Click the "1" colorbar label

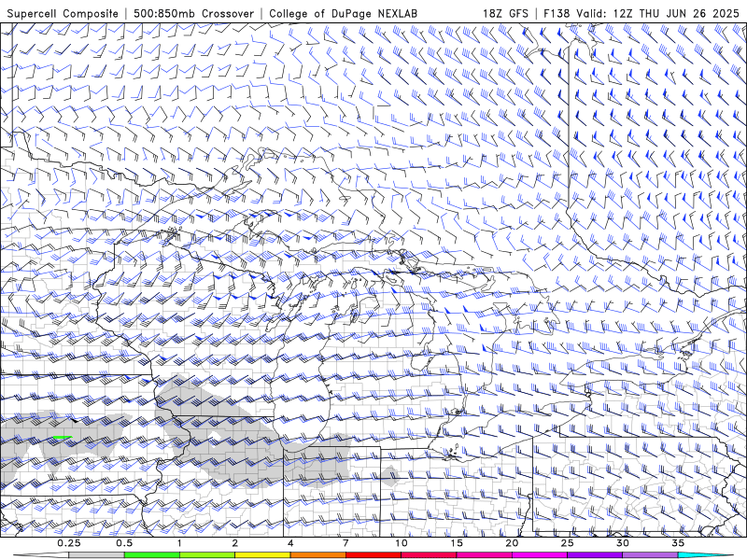[179, 543]
